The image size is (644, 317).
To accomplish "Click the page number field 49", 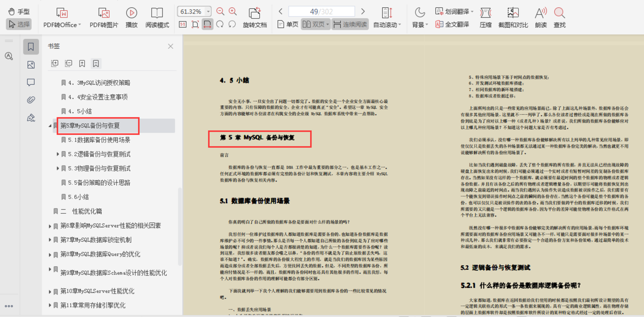I will pyautogui.click(x=321, y=11).
